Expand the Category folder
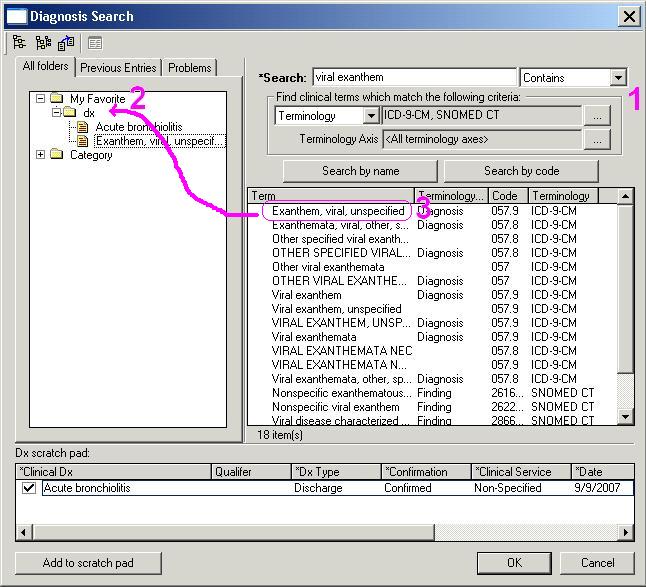This screenshot has height=587, width=646. coord(40,154)
